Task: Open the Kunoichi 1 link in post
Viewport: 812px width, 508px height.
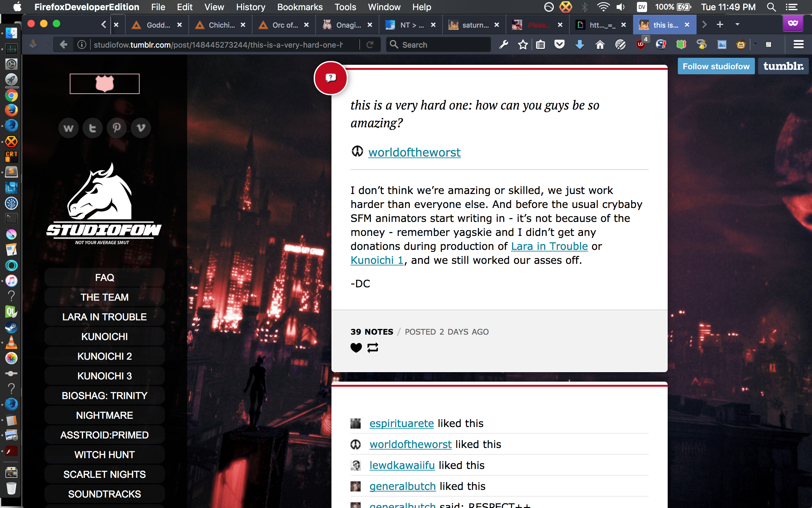Action: pos(377,260)
